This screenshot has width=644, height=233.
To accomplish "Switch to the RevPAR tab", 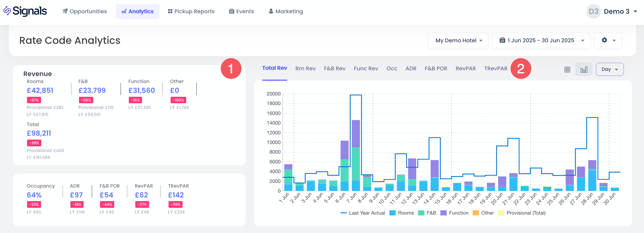I will (466, 68).
